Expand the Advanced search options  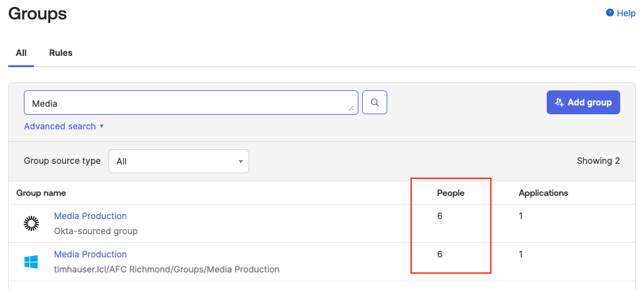click(x=63, y=126)
